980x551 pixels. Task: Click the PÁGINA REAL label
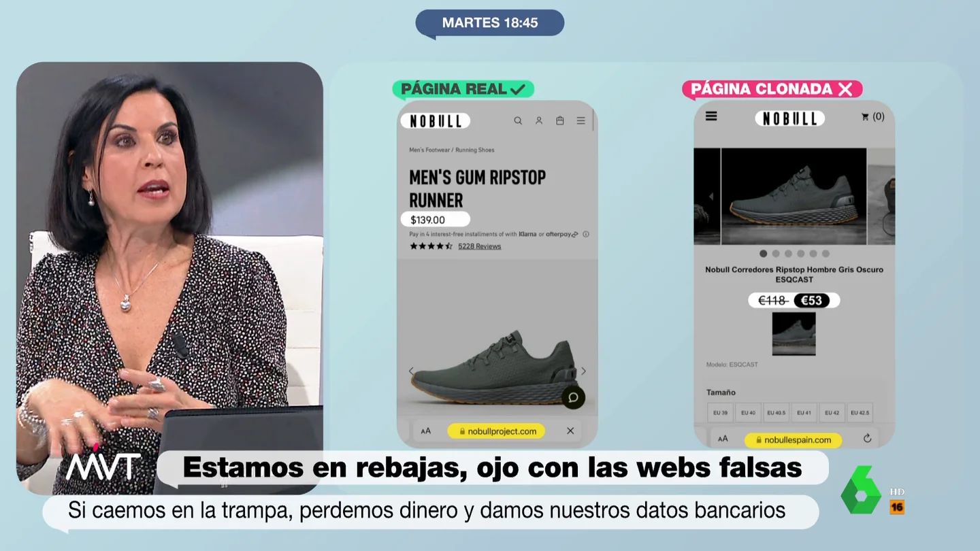click(463, 89)
